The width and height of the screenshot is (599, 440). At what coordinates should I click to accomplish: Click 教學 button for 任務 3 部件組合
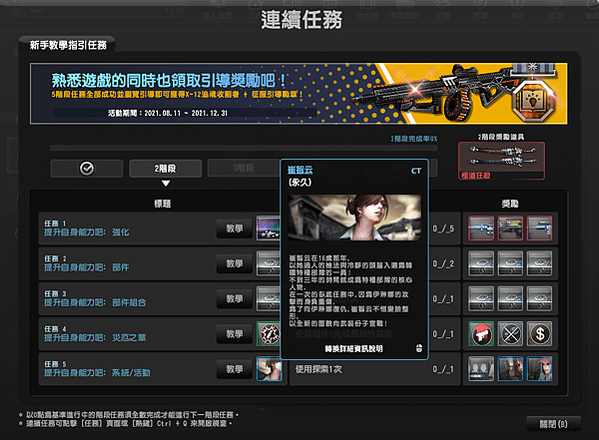[x=234, y=299]
